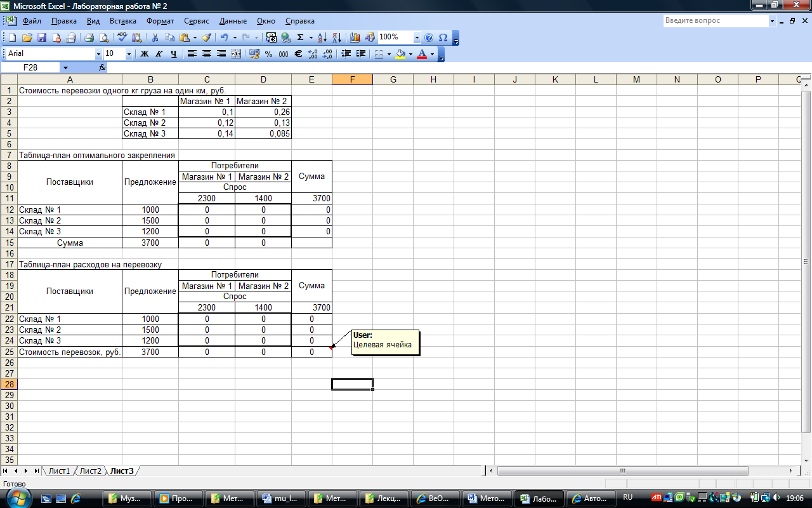The width and height of the screenshot is (812, 508).
Task: Click the Save icon in the toolbar
Action: click(x=42, y=37)
